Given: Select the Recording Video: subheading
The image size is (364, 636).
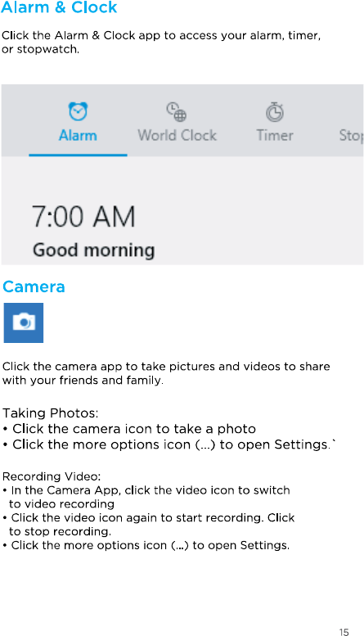Looking at the screenshot, I should click(52, 476).
